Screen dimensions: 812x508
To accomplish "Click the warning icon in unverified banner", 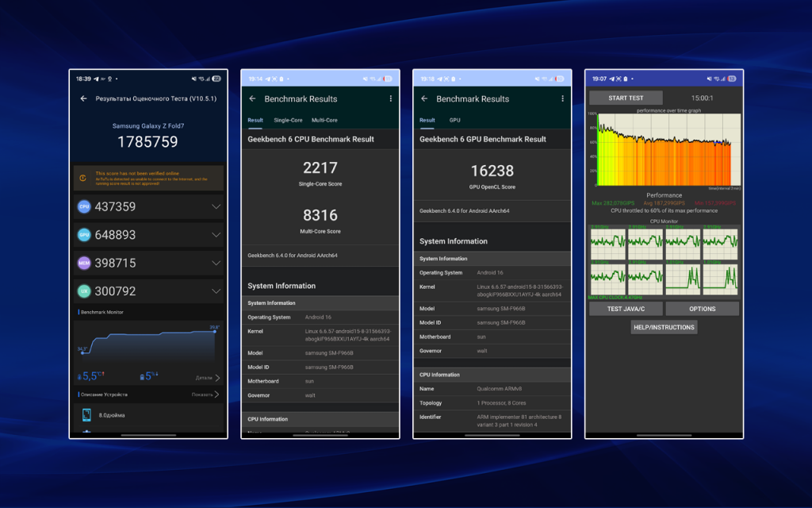I will [x=82, y=179].
